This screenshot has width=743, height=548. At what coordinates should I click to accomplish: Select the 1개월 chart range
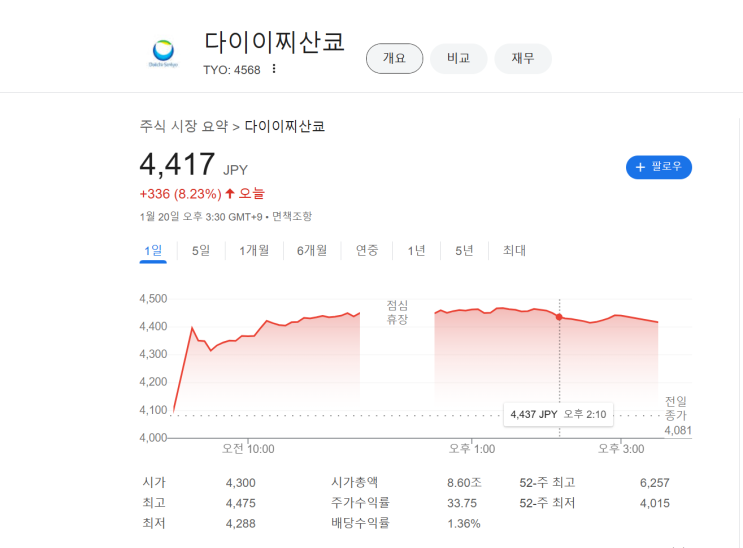tap(254, 250)
